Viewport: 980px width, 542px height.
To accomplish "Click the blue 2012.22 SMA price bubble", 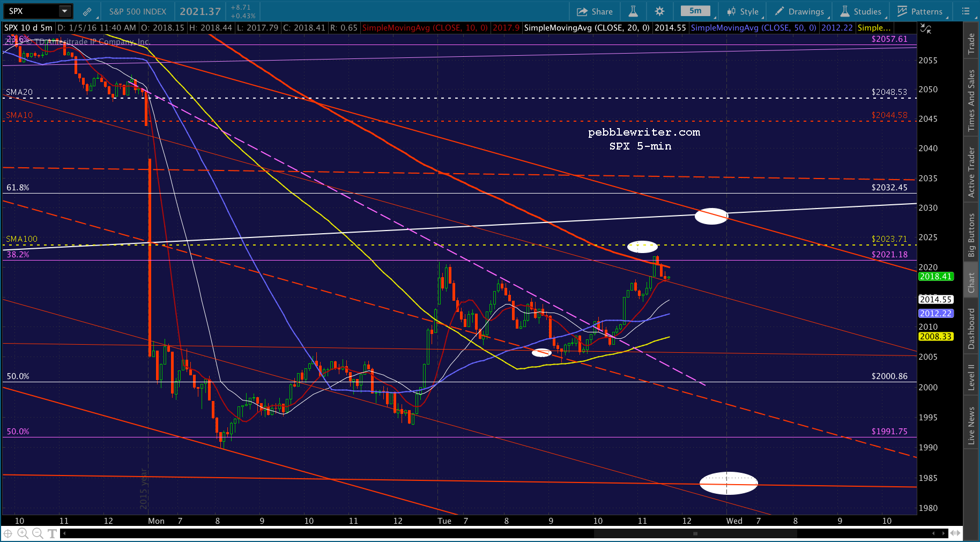I will click(x=936, y=314).
